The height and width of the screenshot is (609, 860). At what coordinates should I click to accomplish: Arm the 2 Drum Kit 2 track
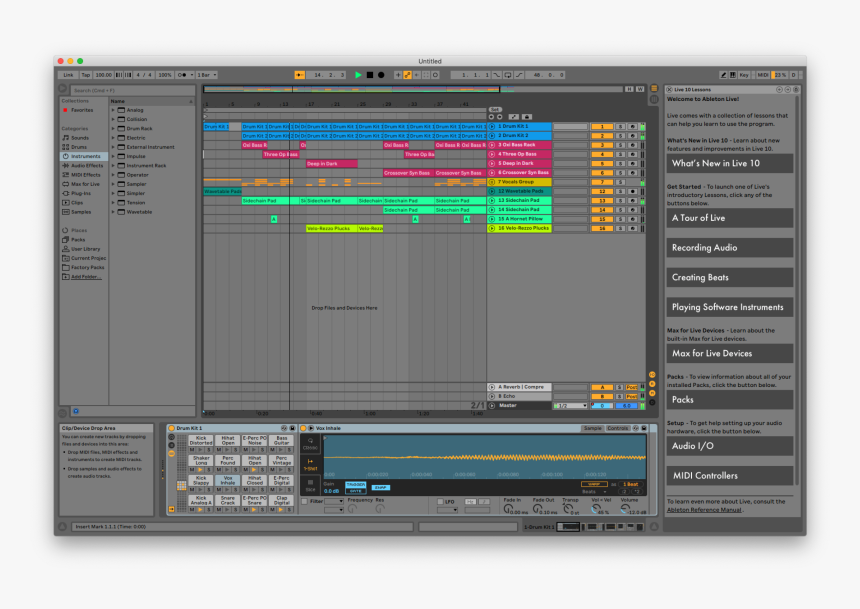pos(632,136)
